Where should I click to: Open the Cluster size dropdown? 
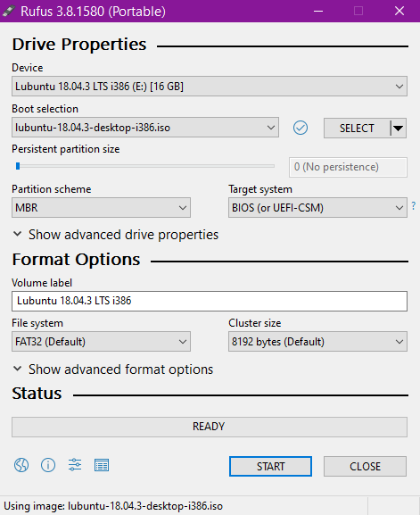[x=317, y=342]
